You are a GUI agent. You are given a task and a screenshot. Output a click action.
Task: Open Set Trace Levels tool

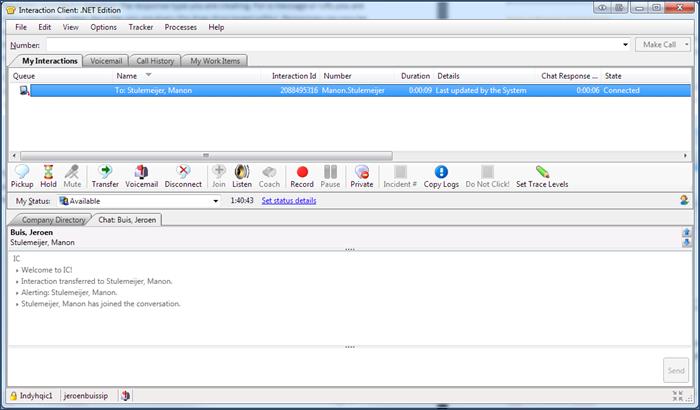(542, 176)
